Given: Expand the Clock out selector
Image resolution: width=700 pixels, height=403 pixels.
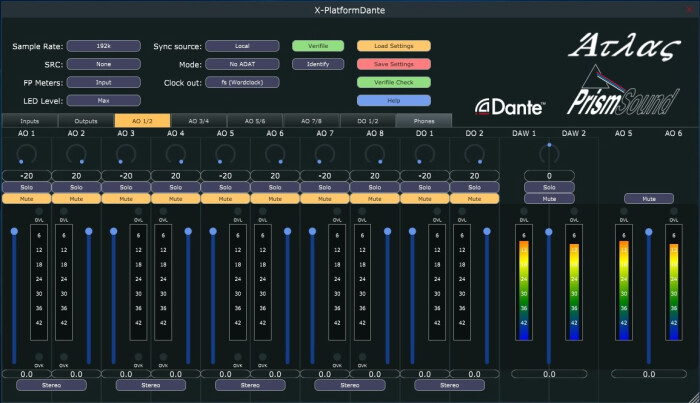Looking at the screenshot, I should tap(243, 82).
